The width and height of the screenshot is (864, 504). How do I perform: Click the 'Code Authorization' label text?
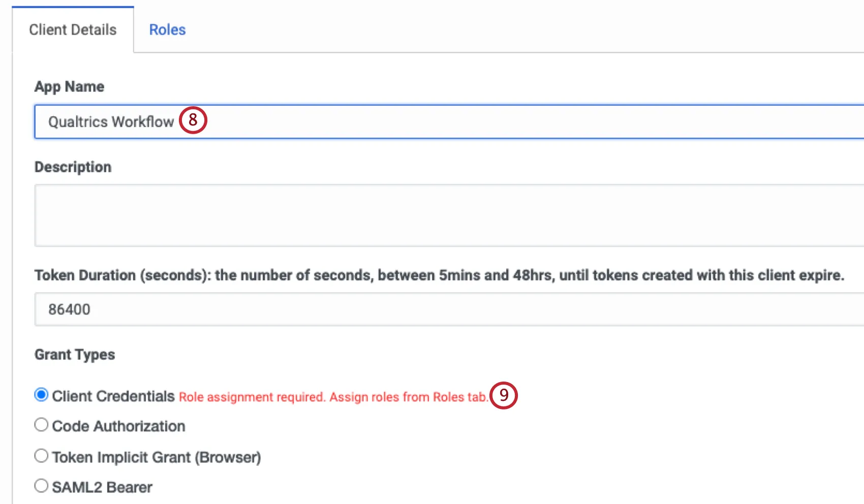[118, 426]
